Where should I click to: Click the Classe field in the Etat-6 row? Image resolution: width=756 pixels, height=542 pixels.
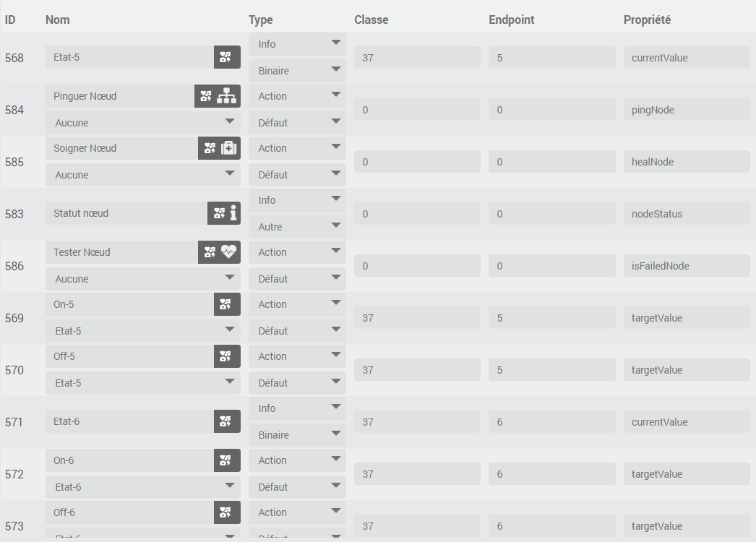point(417,422)
